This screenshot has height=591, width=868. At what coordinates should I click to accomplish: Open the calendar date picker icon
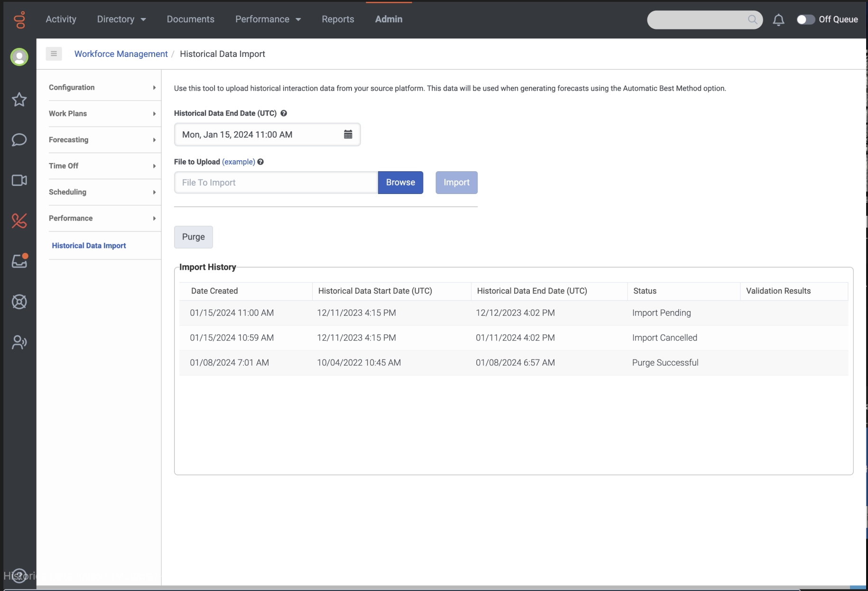348,135
